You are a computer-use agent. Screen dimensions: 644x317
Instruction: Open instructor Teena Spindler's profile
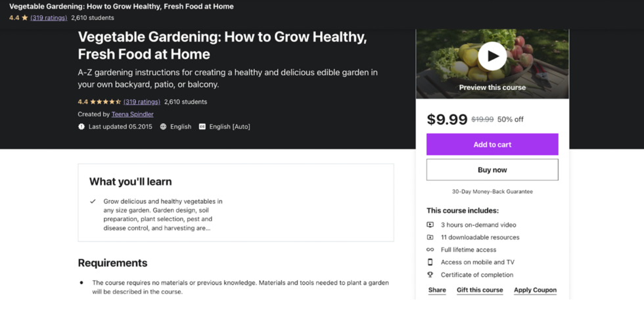tap(132, 114)
